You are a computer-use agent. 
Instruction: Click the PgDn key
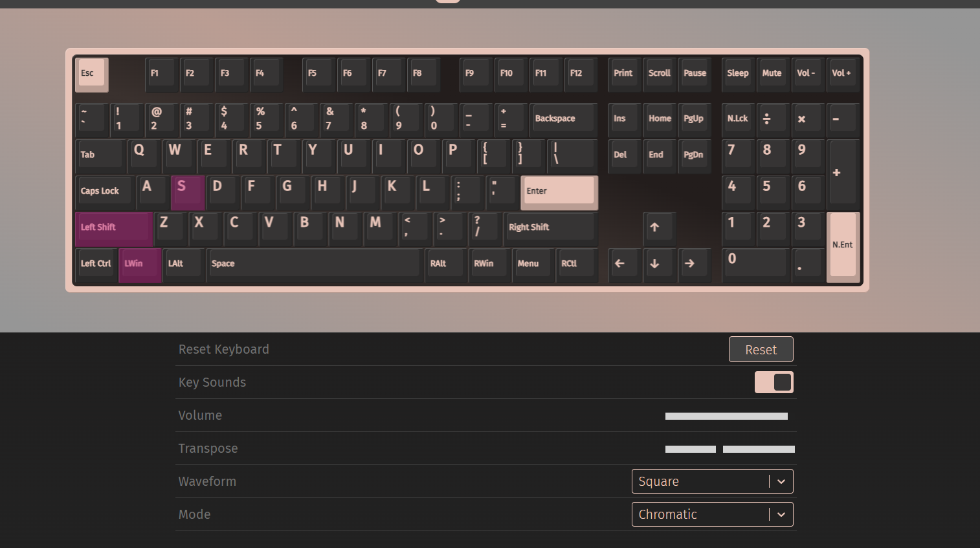pos(695,156)
